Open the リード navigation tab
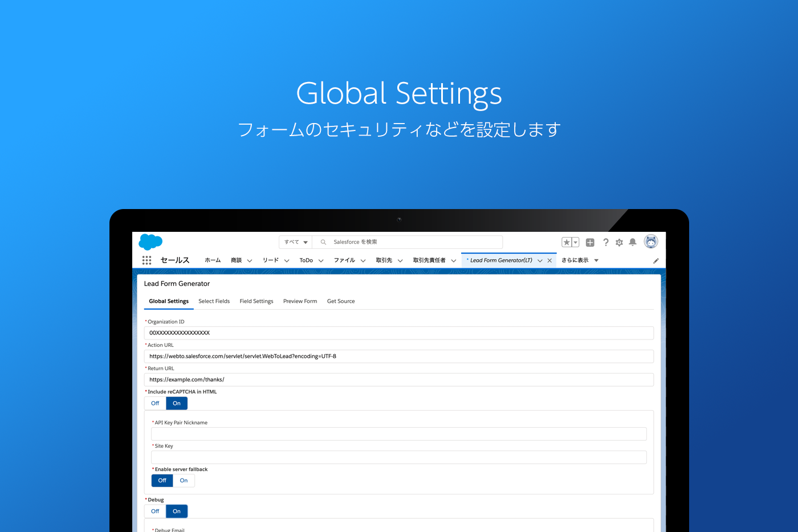798x532 pixels. point(271,260)
